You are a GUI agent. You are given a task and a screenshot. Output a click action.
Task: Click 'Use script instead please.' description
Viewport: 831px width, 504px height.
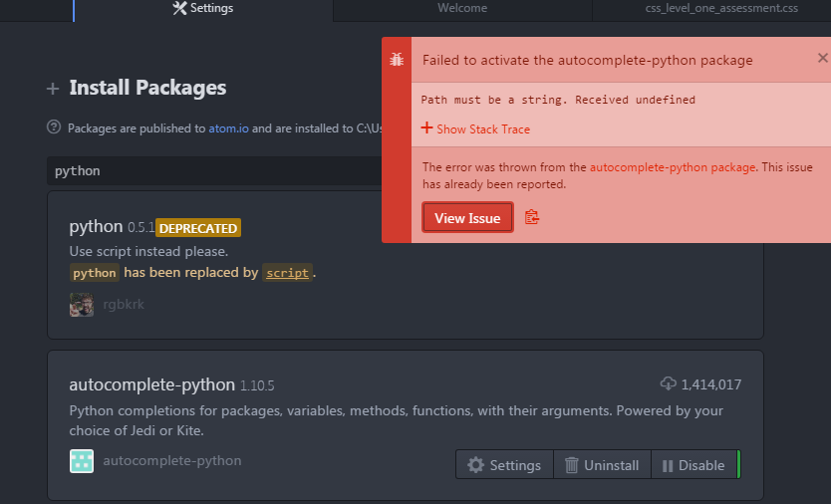[148, 251]
